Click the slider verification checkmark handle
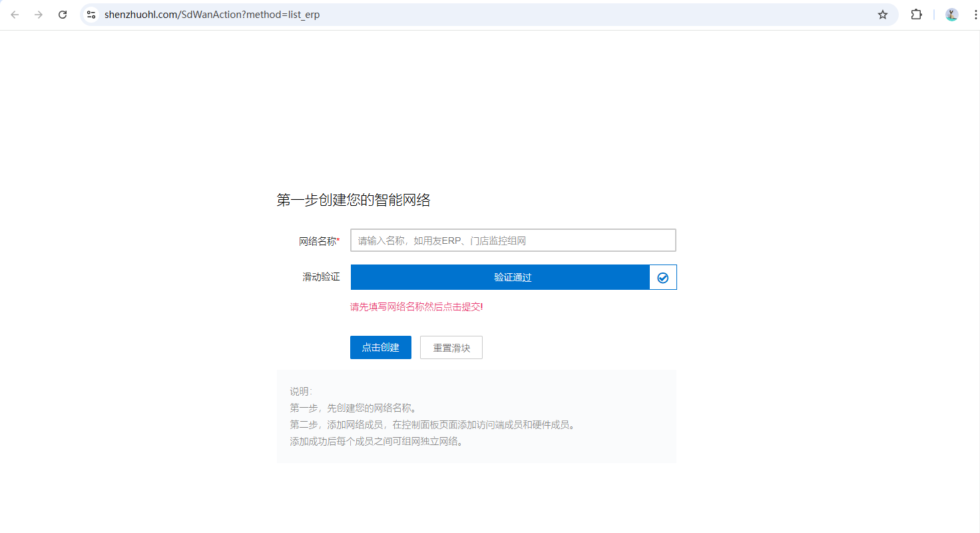Screen dimensions: 980x533 pos(663,278)
